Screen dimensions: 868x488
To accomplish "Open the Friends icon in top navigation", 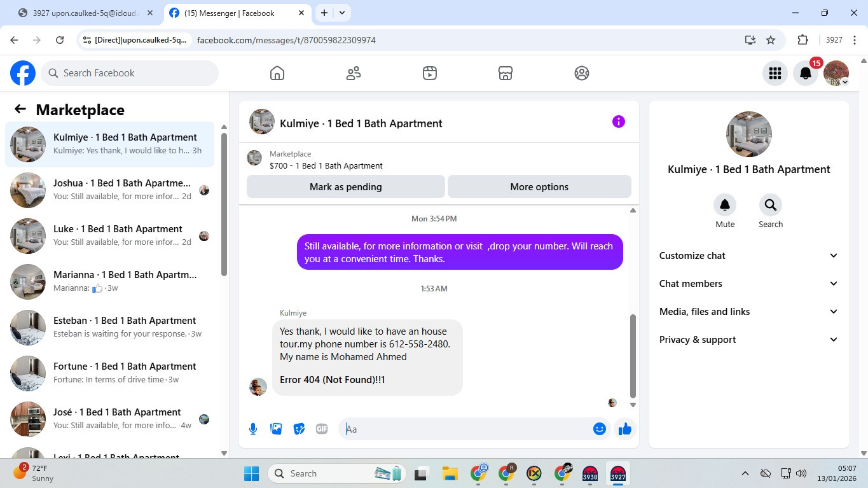I will [x=354, y=73].
